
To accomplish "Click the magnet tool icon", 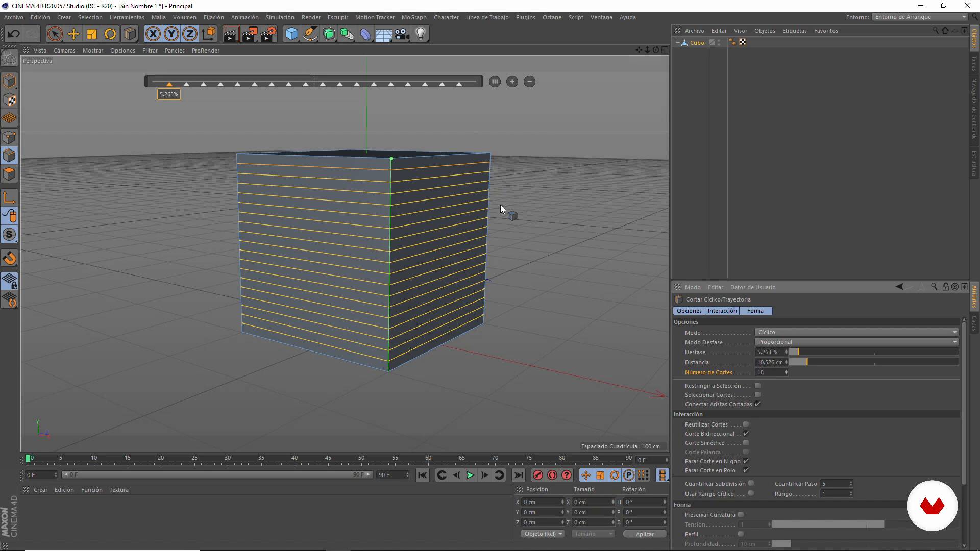I will pos(9,258).
